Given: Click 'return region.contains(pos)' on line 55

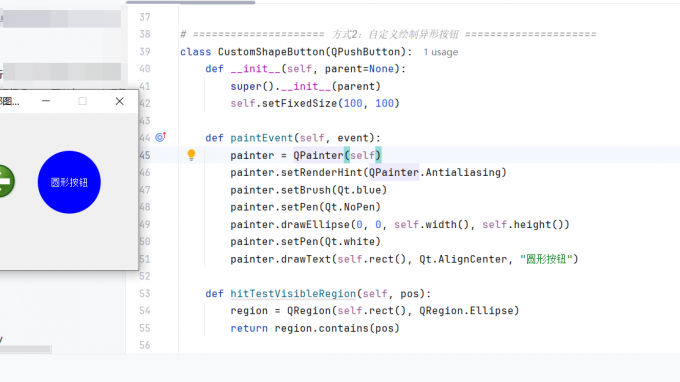Looking at the screenshot, I should 315,328.
